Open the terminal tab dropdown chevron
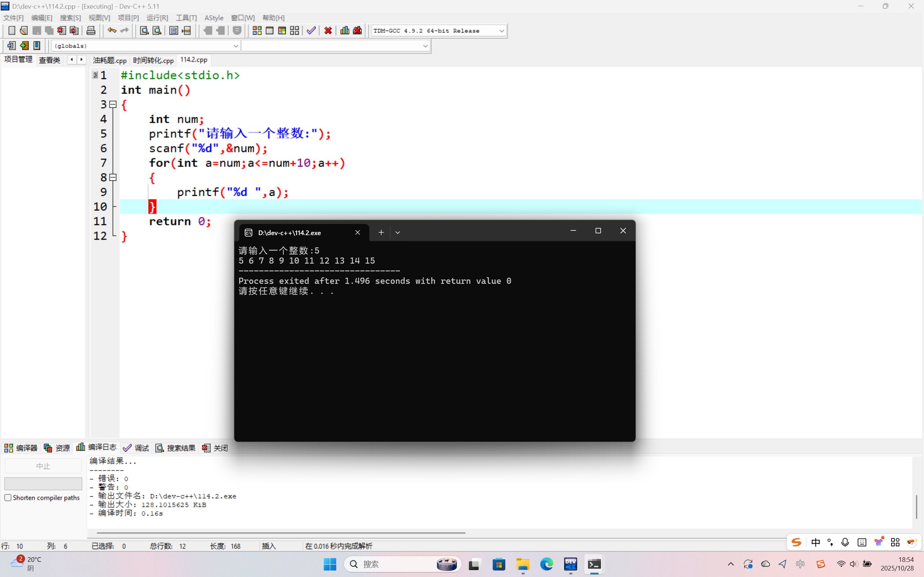Viewport: 924px width, 577px height. [x=397, y=232]
